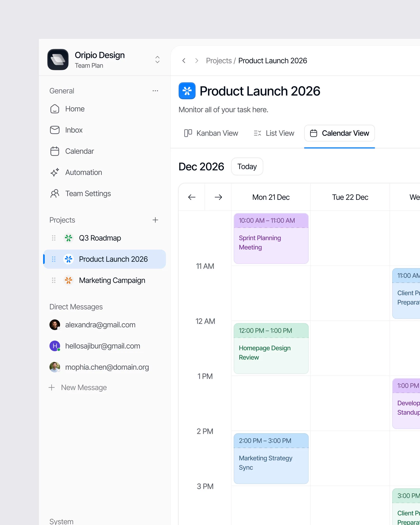Open Inbox in the sidebar

[x=105, y=130]
